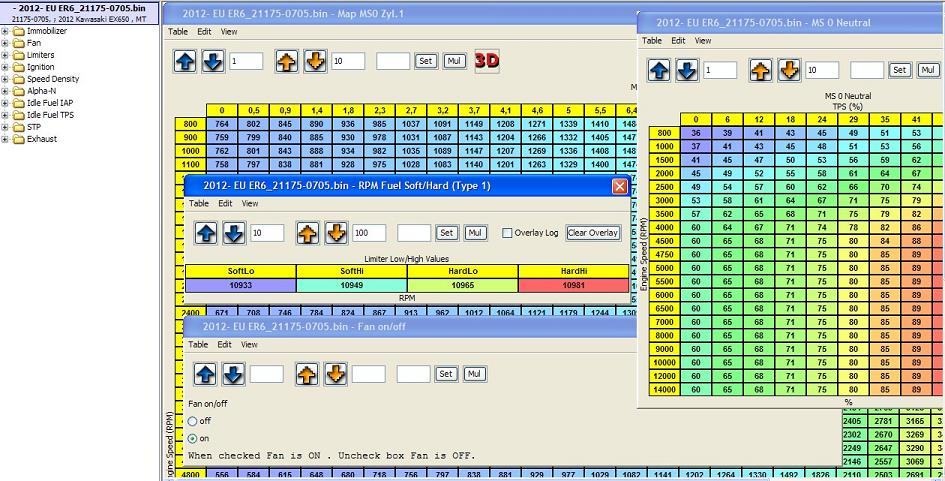Enable the Overlay Log checkbox

[x=507, y=233]
